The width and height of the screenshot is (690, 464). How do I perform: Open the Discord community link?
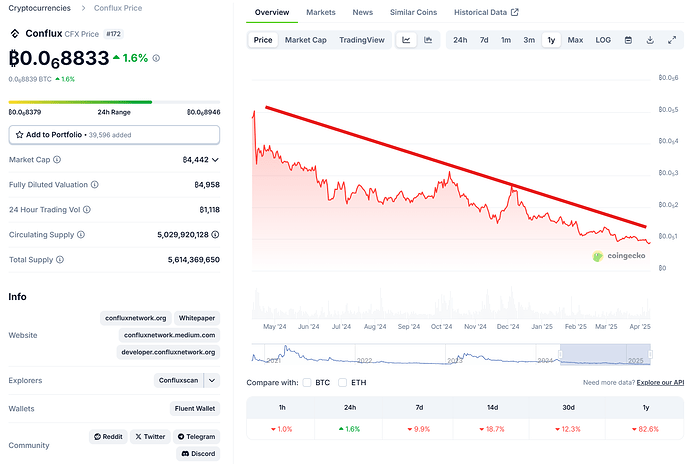point(198,453)
